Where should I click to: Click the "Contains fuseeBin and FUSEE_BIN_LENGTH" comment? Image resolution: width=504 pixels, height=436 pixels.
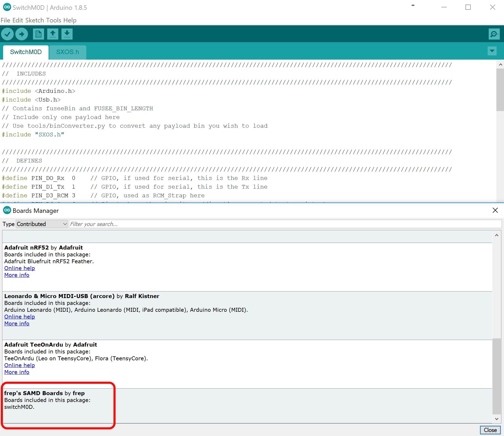tap(77, 108)
